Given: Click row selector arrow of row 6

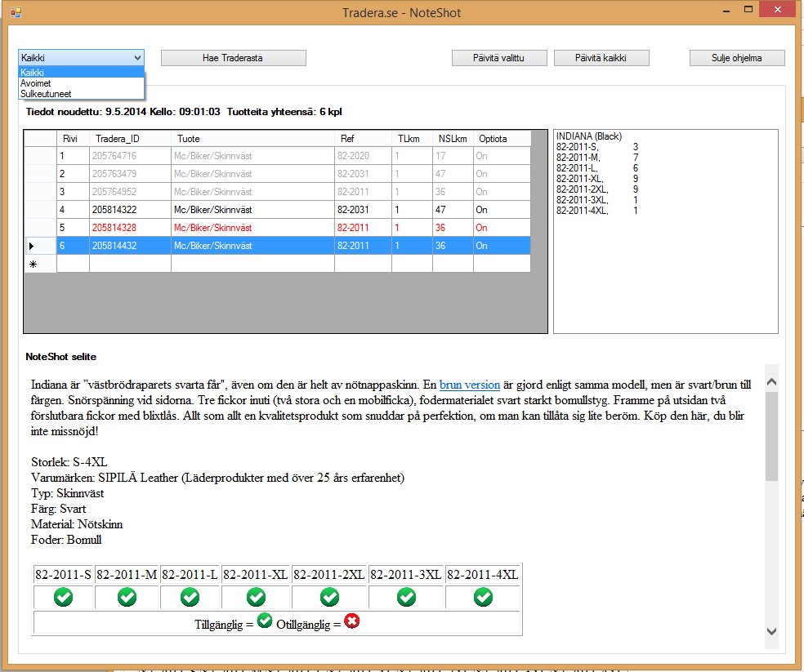Looking at the screenshot, I should pyautogui.click(x=40, y=246).
